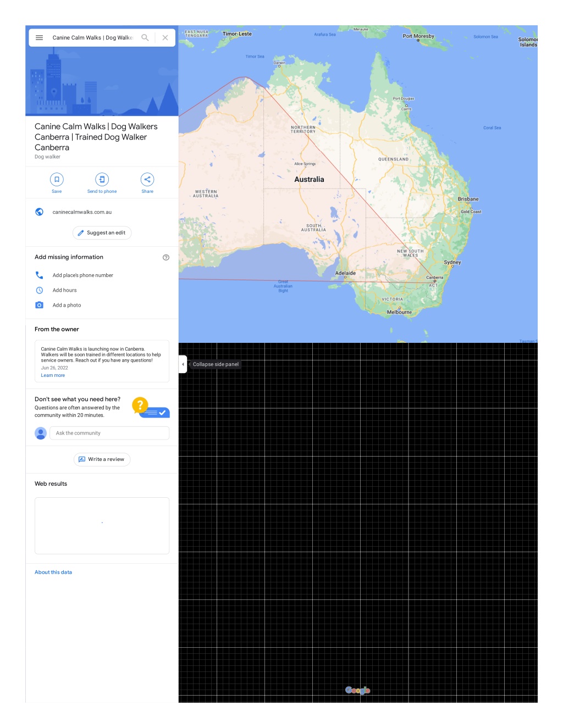Click the Darwin label on the map
The width and height of the screenshot is (563, 728).
point(279,63)
